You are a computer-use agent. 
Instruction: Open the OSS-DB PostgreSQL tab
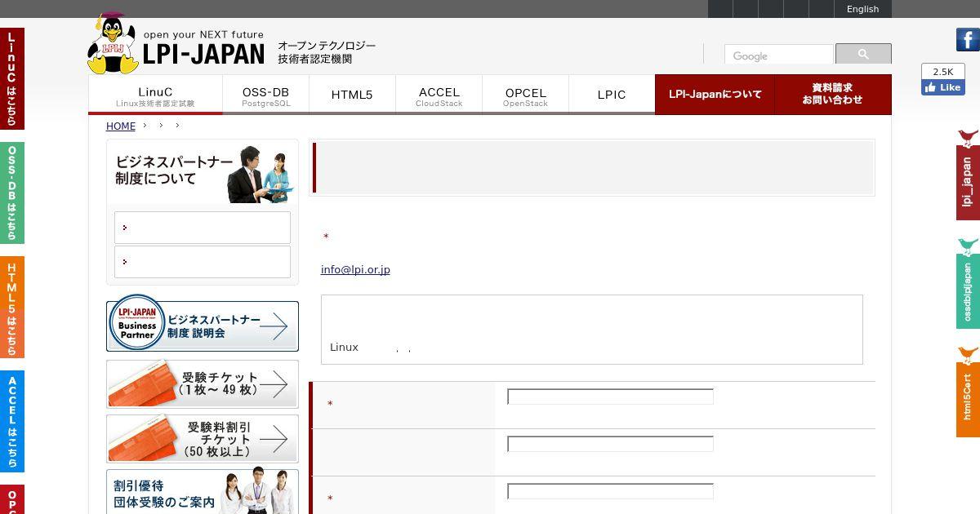pyautogui.click(x=265, y=95)
